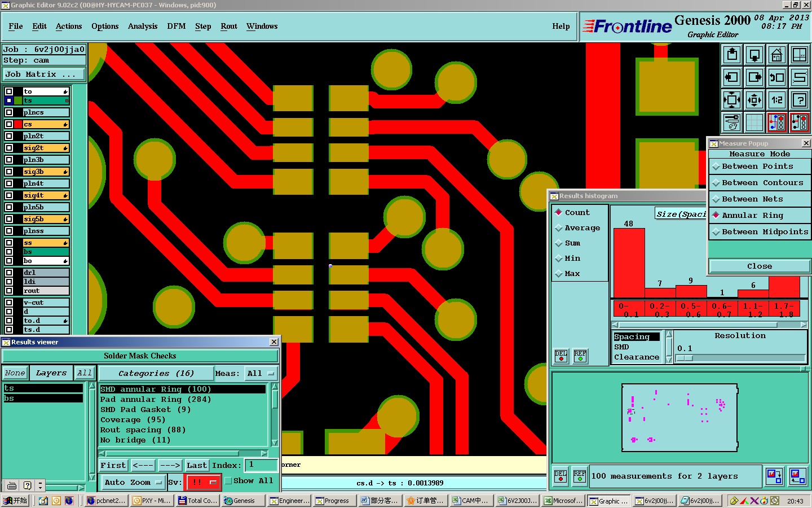Select Between Nets measure mode

click(760, 199)
